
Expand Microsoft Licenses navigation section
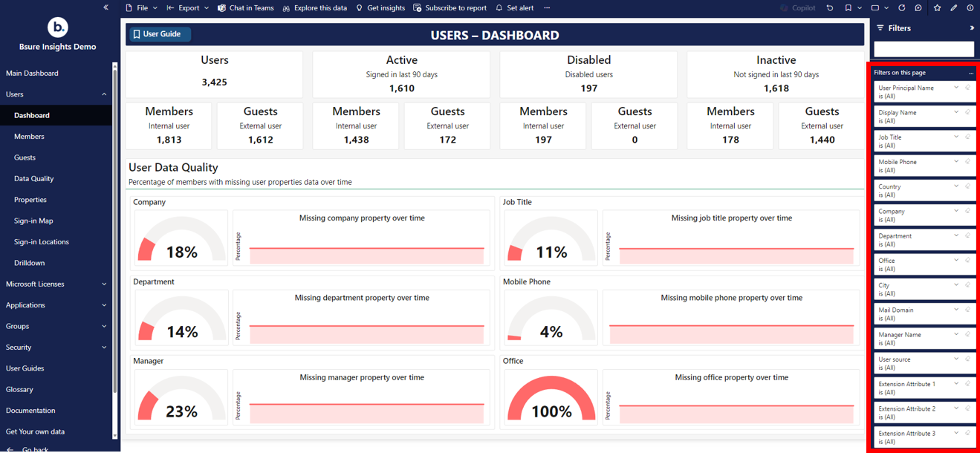(104, 284)
